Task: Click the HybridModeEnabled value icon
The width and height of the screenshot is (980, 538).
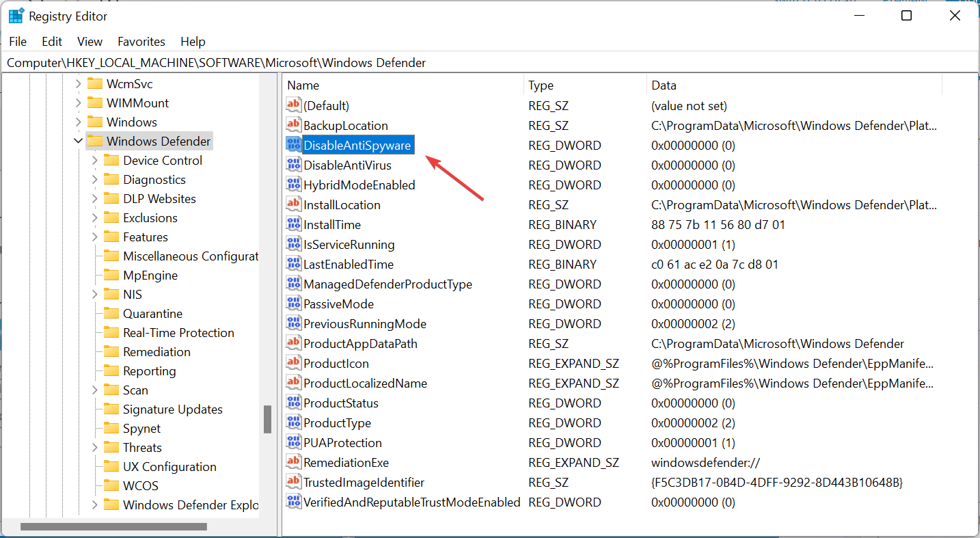Action: [293, 185]
